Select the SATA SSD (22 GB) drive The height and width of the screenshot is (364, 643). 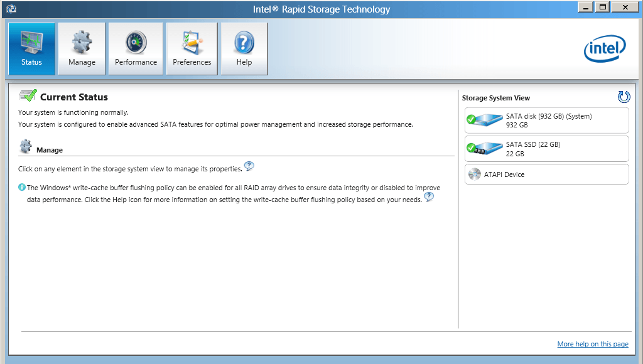(547, 149)
